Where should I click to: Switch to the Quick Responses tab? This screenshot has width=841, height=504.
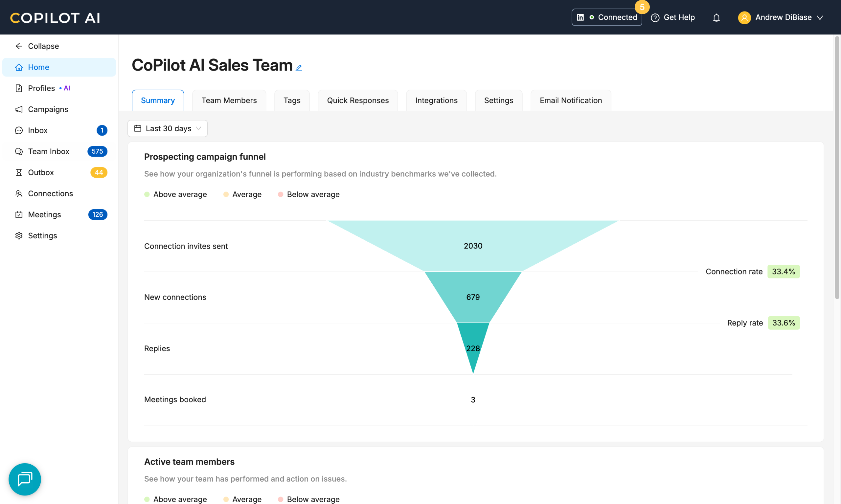357,100
